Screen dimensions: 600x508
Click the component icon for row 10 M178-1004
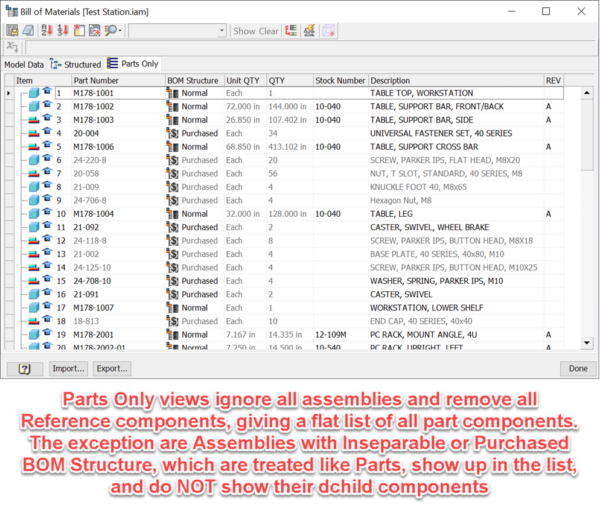pos(34,214)
